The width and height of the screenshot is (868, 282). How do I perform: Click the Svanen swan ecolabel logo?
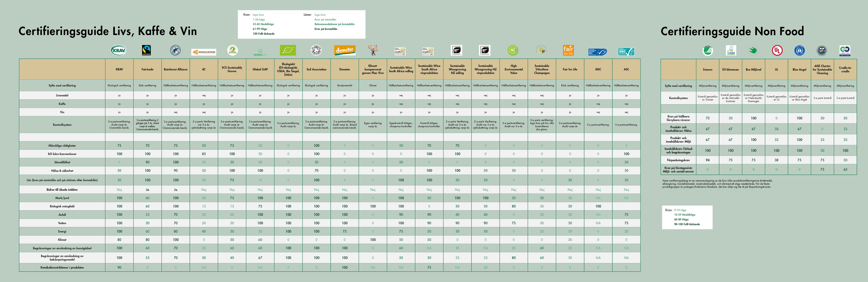(x=708, y=51)
